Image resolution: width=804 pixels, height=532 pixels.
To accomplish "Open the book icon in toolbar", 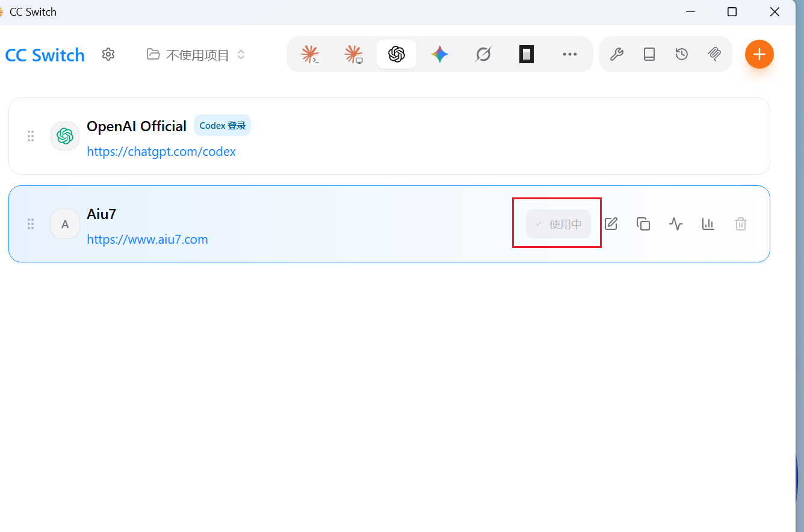I will [x=649, y=55].
